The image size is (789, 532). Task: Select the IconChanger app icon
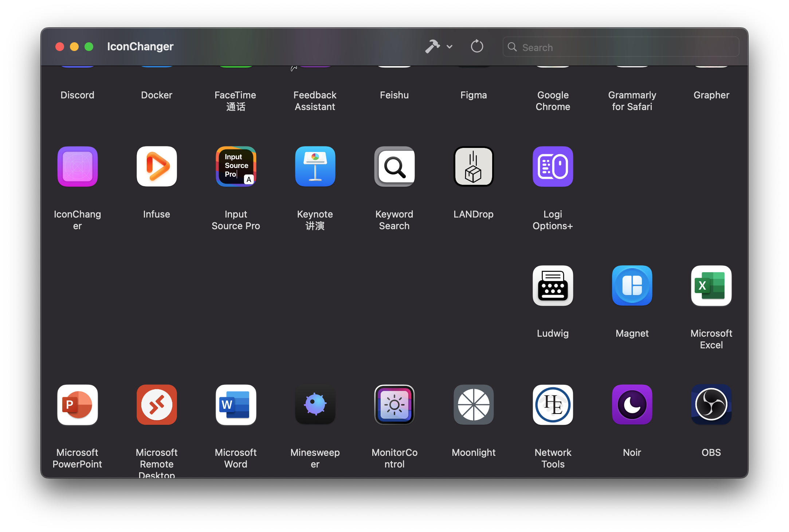point(77,167)
